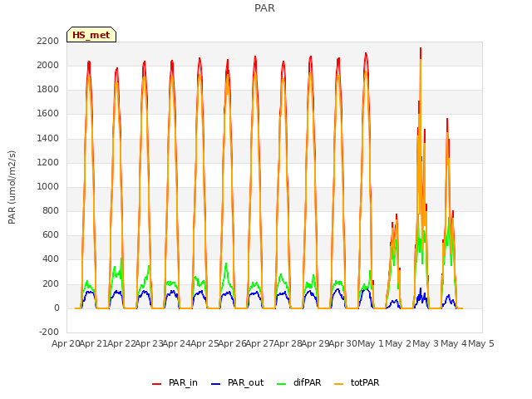Click the PAR chart title
This screenshot has height=399, width=532.
pyautogui.click(x=264, y=7)
